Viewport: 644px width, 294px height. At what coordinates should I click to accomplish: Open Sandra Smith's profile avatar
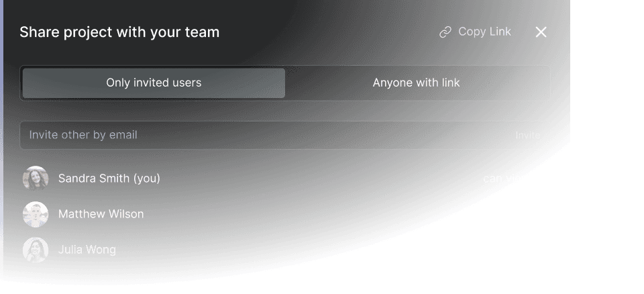click(x=36, y=179)
